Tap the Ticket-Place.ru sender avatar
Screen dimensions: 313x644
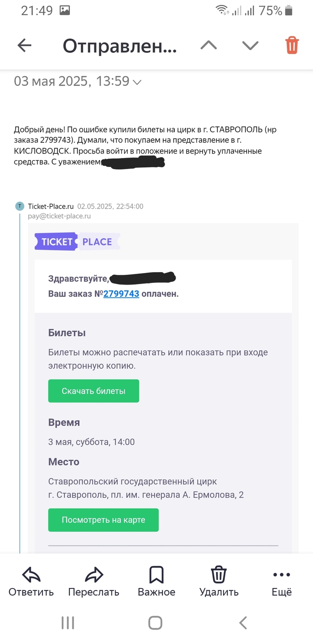20,206
